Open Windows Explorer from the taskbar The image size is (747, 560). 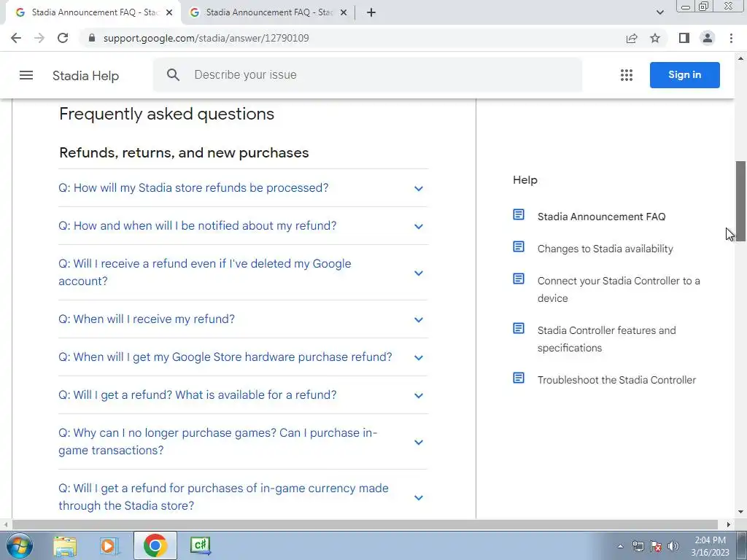[65, 545]
